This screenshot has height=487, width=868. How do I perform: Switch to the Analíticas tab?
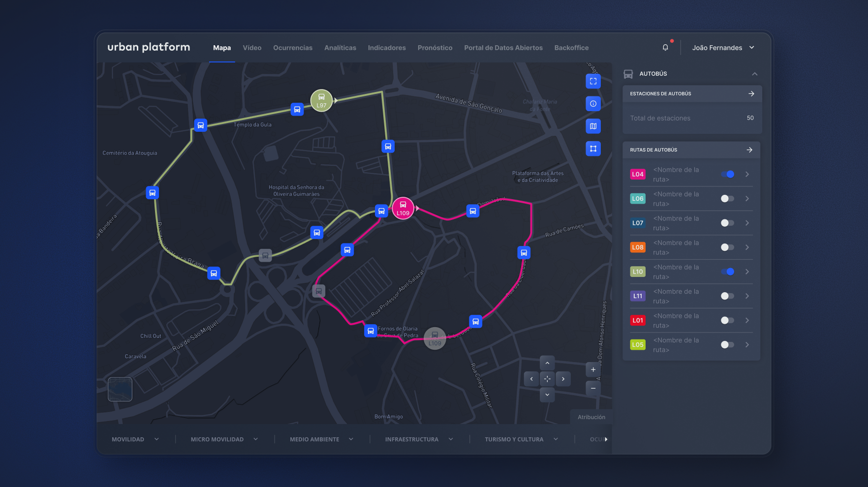340,48
